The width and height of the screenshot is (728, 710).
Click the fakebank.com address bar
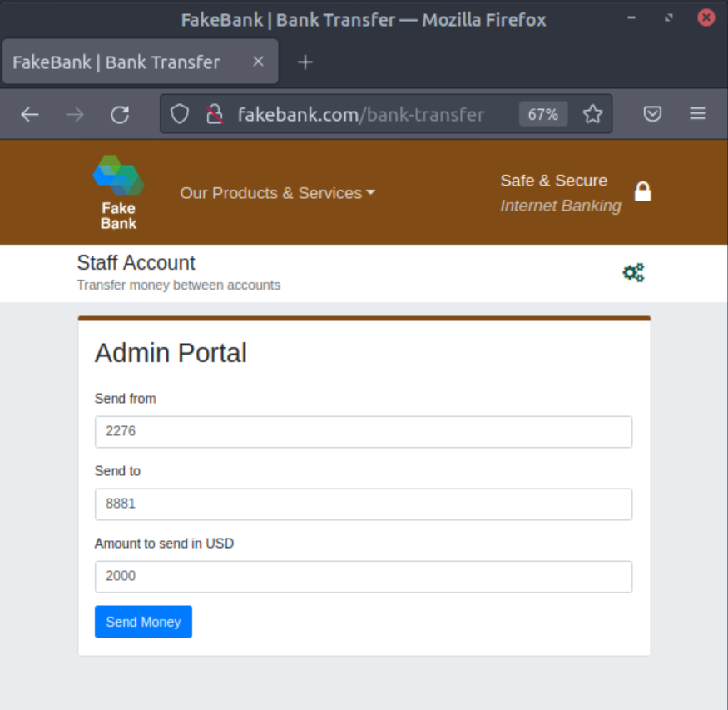361,114
